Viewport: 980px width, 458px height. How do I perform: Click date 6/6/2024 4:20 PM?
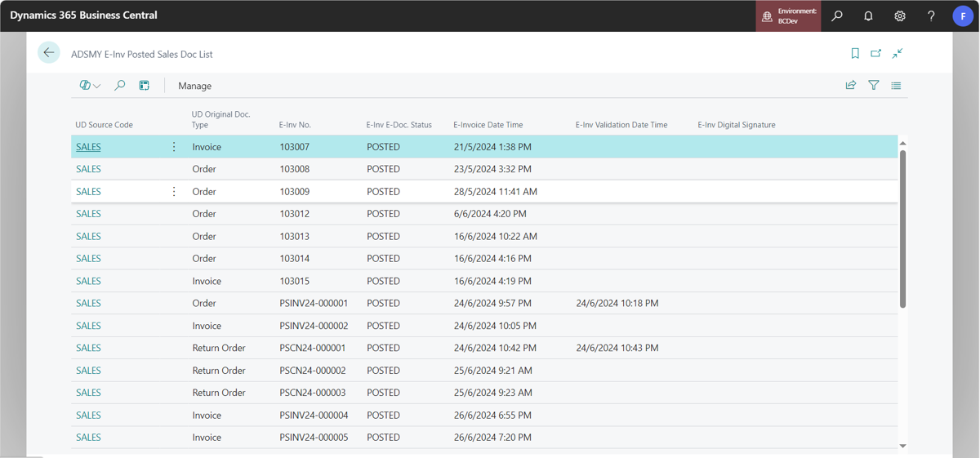490,214
